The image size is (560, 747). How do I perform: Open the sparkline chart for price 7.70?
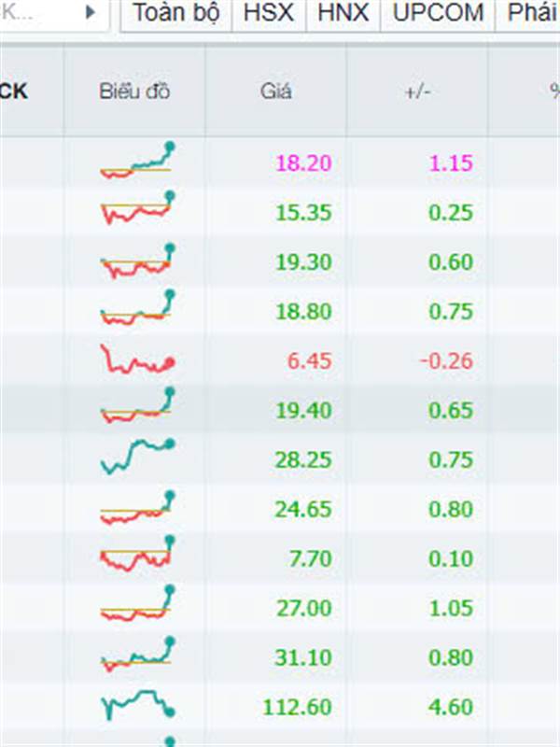click(137, 554)
